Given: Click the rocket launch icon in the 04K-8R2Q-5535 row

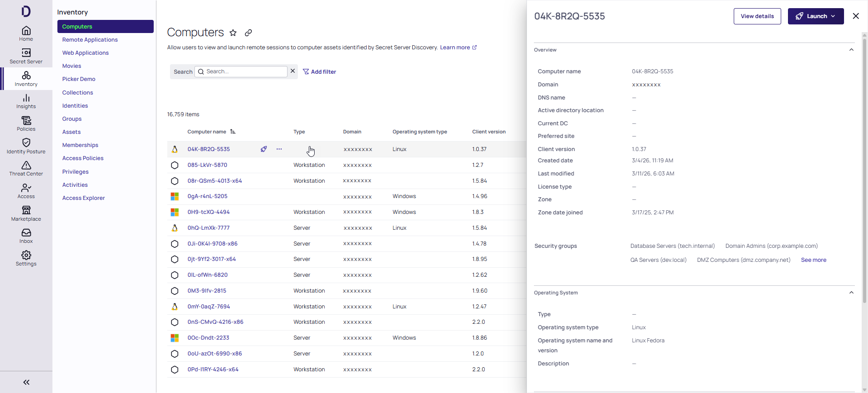Looking at the screenshot, I should 264,149.
